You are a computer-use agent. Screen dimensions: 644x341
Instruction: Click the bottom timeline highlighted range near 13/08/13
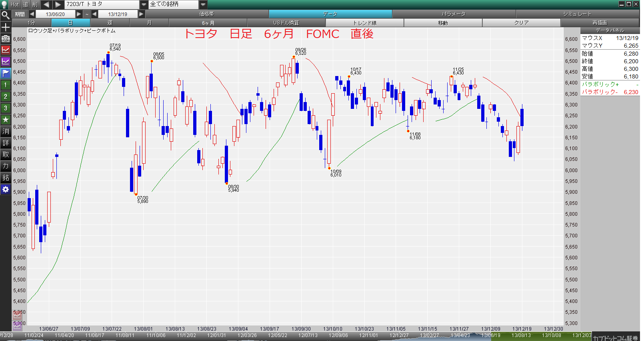(521, 335)
